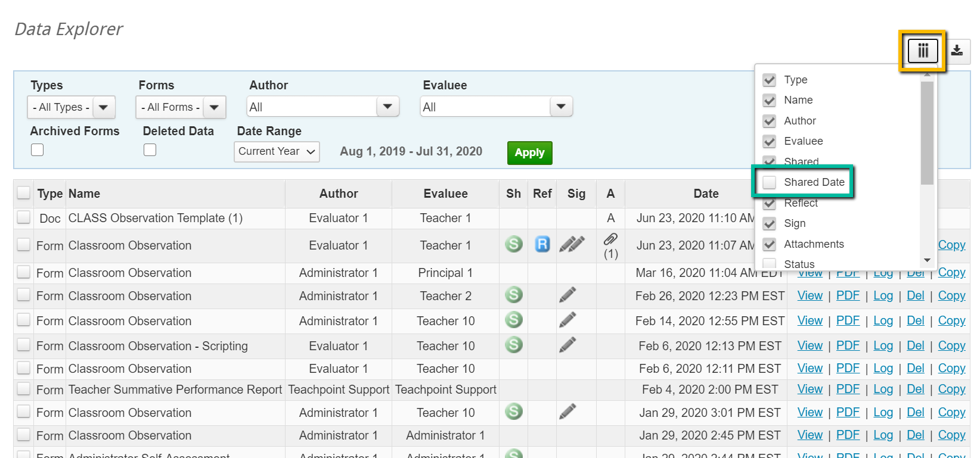Click green Shared icon in Scripting row
Viewport: 980px width, 458px height.
513,345
